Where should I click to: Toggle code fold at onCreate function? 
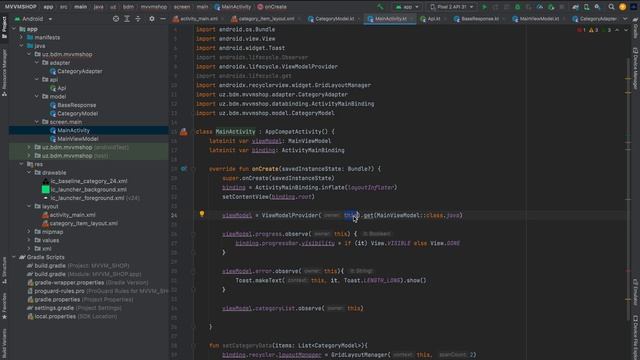click(x=193, y=169)
